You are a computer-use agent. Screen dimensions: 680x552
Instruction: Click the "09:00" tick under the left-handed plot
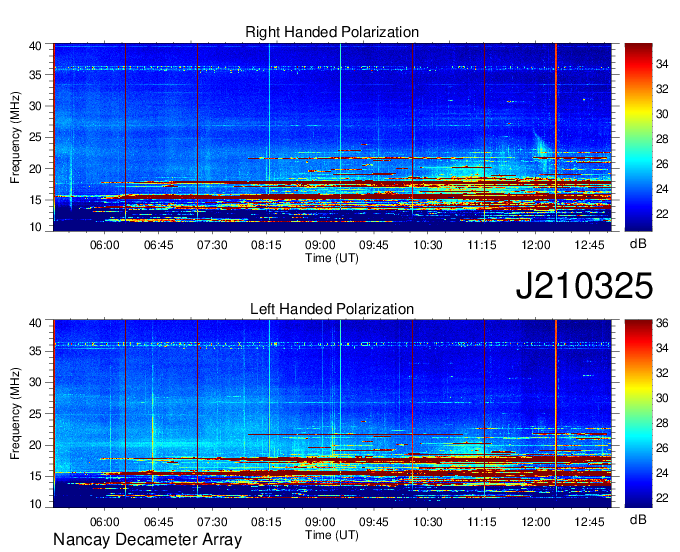coord(320,522)
